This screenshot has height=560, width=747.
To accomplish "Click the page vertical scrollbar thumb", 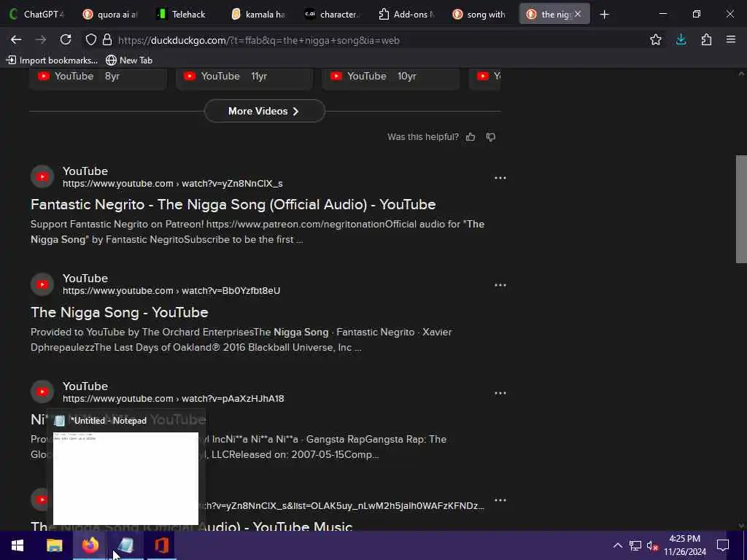I will (741, 209).
